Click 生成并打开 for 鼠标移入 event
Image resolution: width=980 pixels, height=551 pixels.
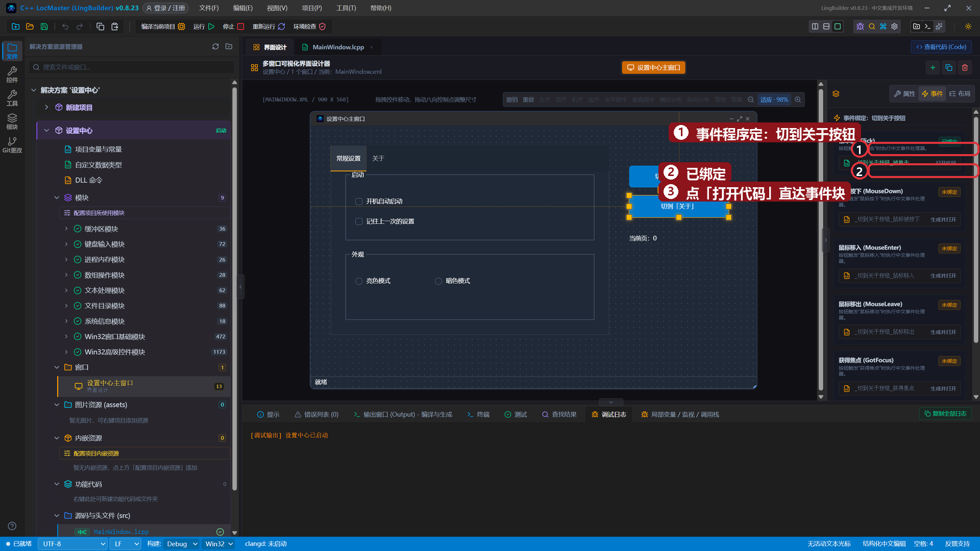click(x=943, y=276)
